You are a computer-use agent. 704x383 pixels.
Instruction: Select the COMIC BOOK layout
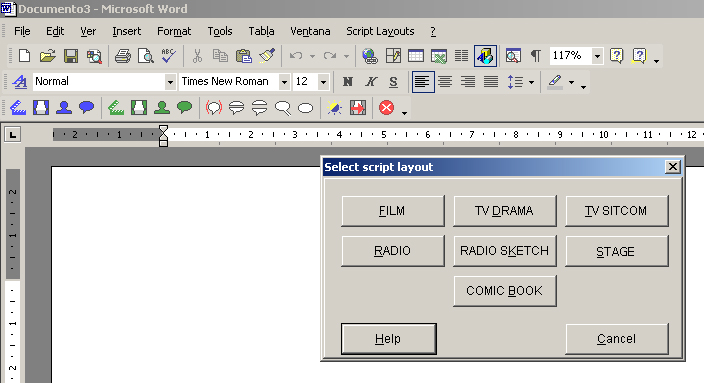tap(505, 291)
